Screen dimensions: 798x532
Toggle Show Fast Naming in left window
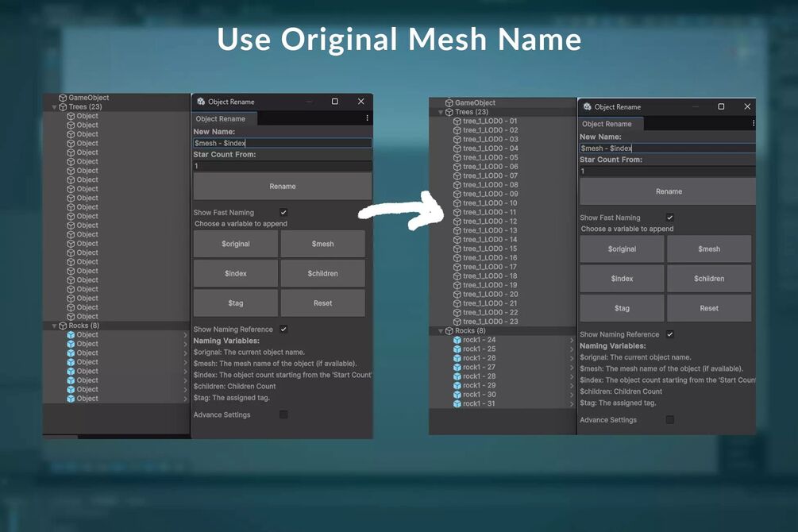(283, 212)
